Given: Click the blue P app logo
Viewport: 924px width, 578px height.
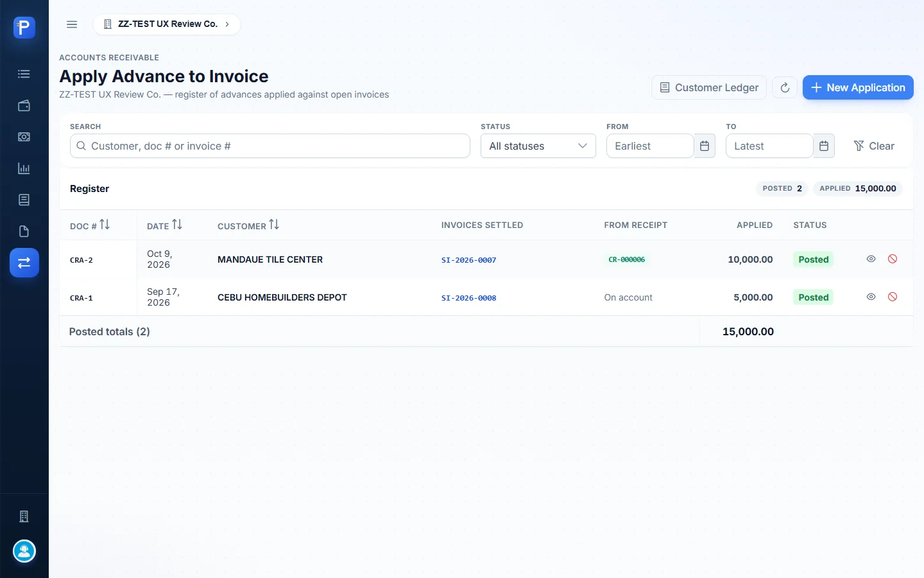Looking at the screenshot, I should (x=24, y=27).
